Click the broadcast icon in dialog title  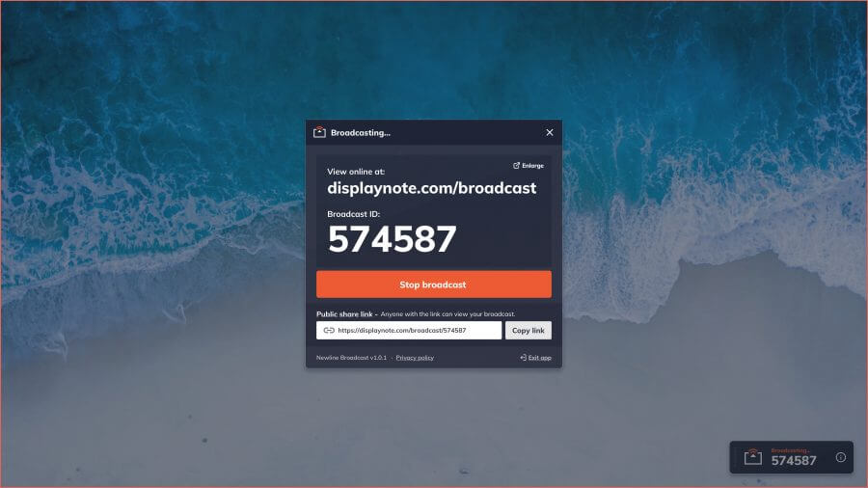click(319, 132)
